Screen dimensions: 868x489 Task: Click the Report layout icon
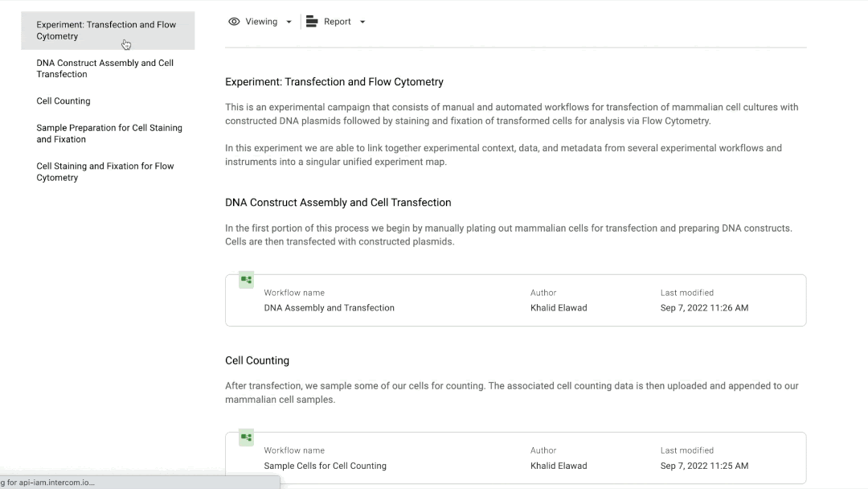(312, 22)
